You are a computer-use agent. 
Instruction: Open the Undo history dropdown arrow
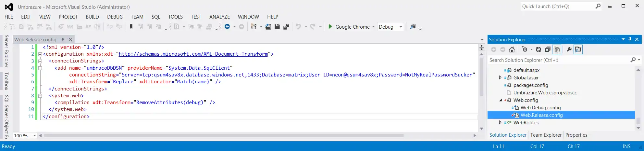pyautogui.click(x=306, y=27)
